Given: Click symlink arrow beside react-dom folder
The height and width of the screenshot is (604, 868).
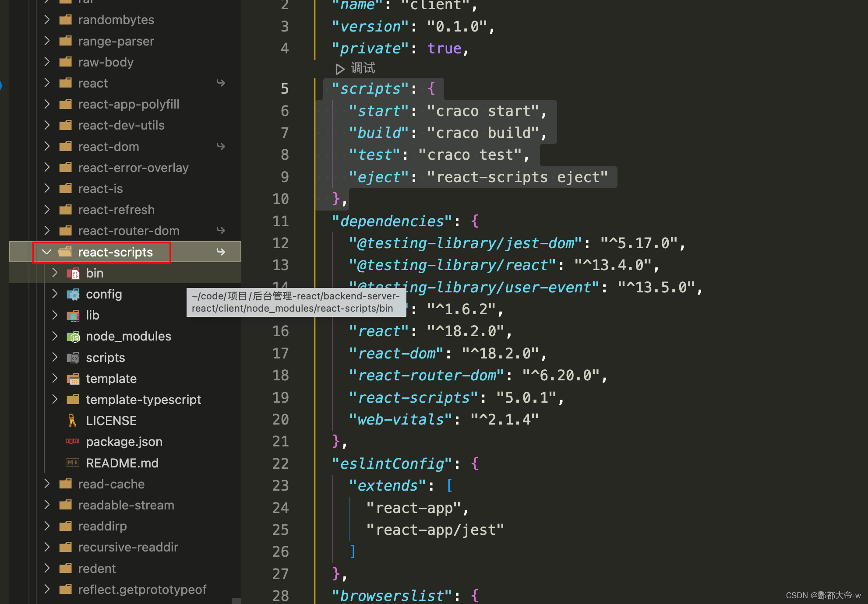Looking at the screenshot, I should click(x=221, y=146).
